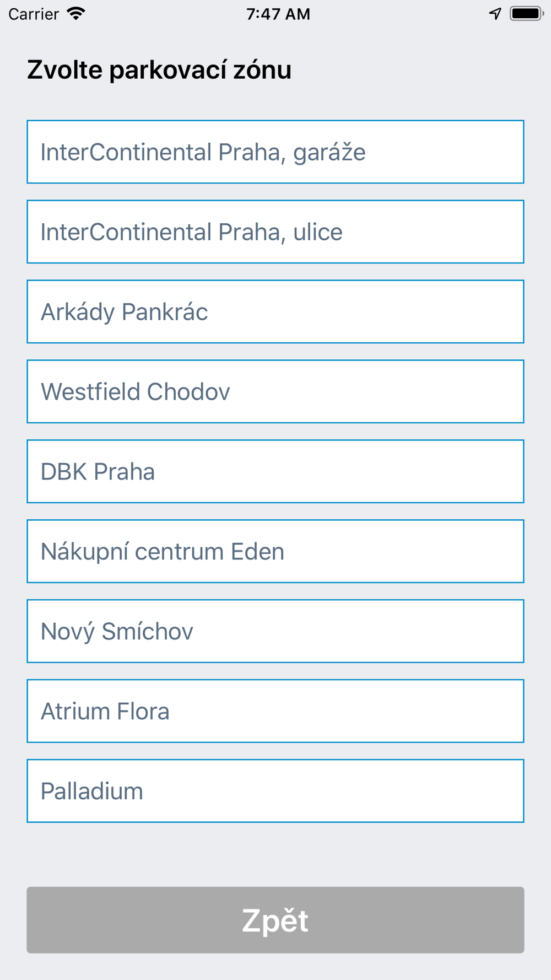This screenshot has height=980, width=551.
Task: Click the word ulice in second option
Action: tap(318, 231)
